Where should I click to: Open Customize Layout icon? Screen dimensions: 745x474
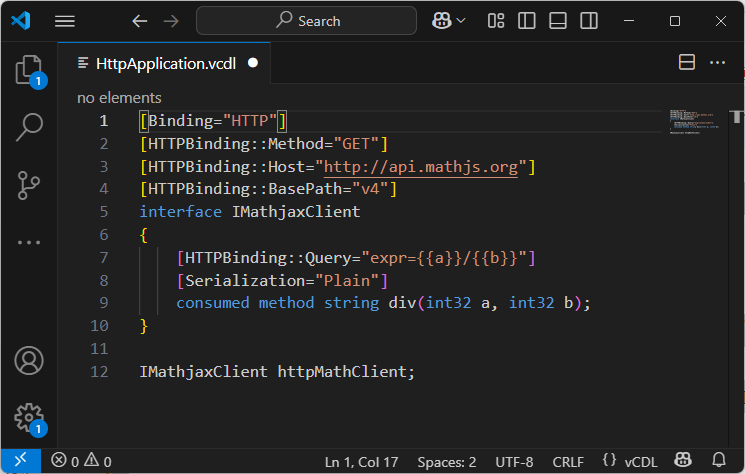(x=496, y=21)
